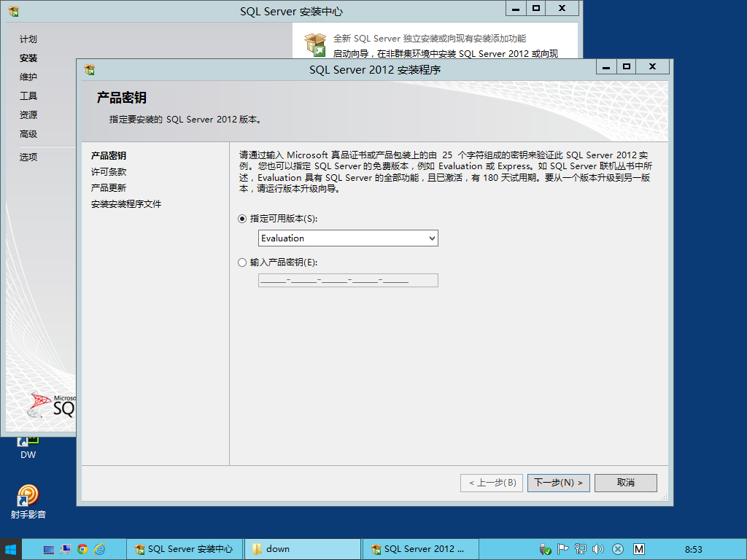Click the circled X tray icon

(618, 550)
